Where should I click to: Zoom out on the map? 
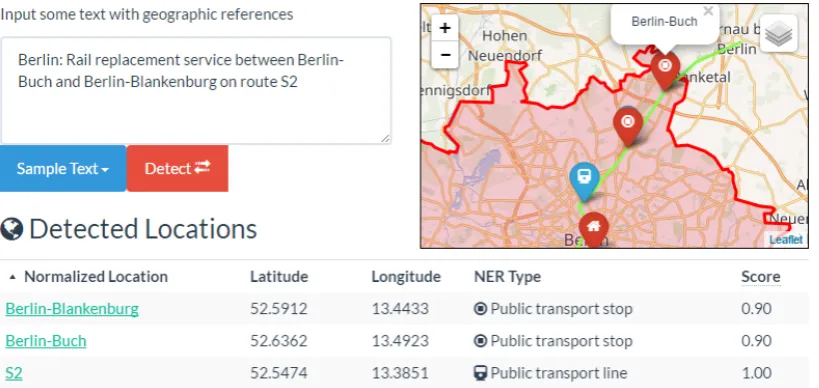[445, 55]
